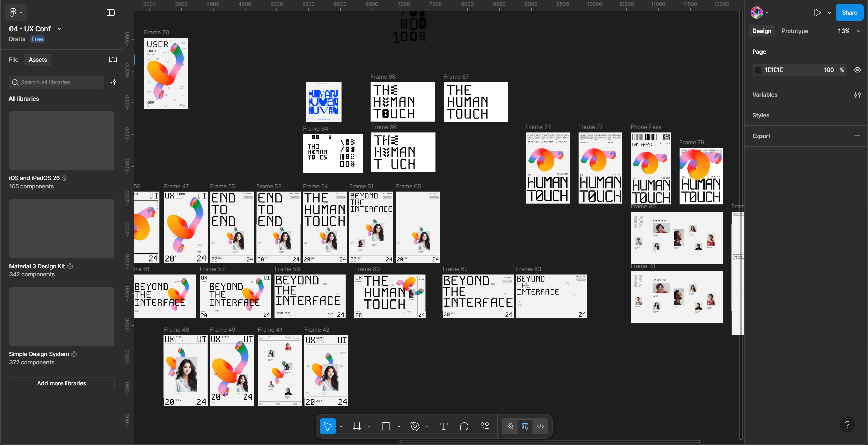Switch to the Prototype tab
Image resolution: width=868 pixels, height=445 pixels.
point(794,31)
